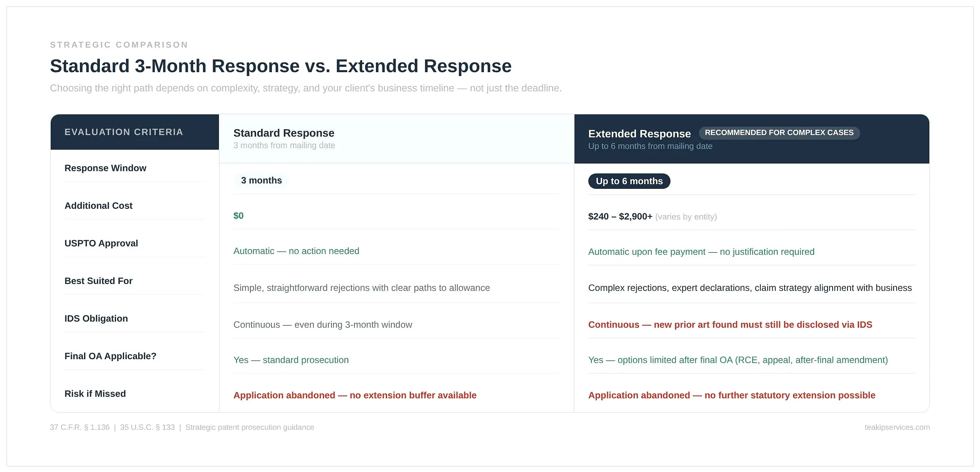The height and width of the screenshot is (472, 980).
Task: Click 'Automatic — no action needed' cell
Action: click(296, 251)
